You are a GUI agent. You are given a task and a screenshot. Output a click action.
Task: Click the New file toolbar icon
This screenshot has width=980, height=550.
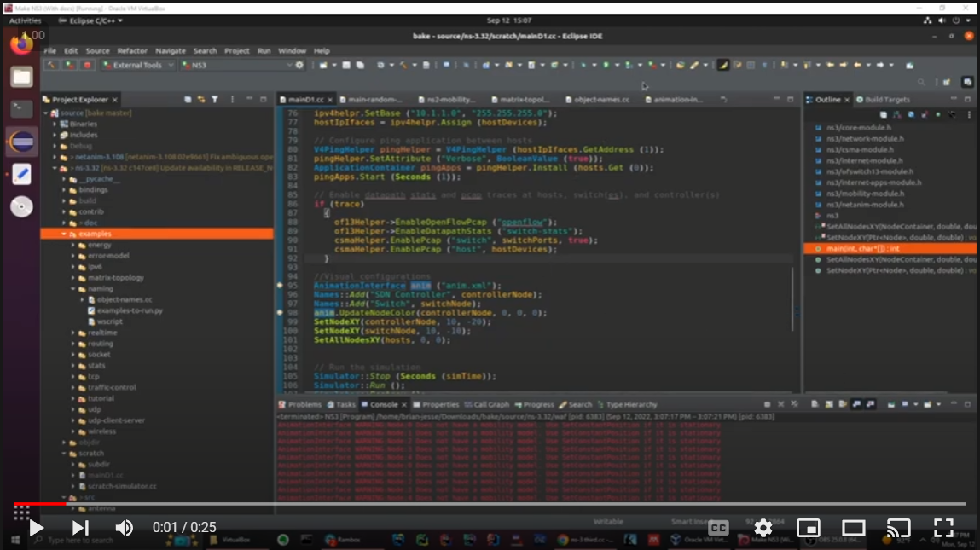[322, 65]
